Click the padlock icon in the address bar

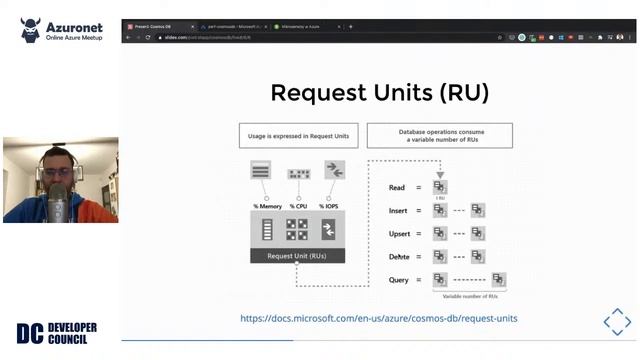click(x=160, y=38)
